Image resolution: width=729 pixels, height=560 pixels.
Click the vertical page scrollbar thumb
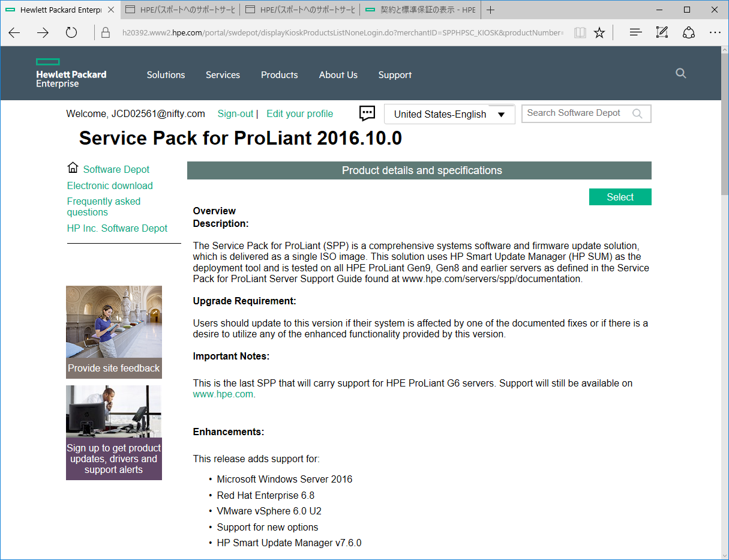pos(725,123)
